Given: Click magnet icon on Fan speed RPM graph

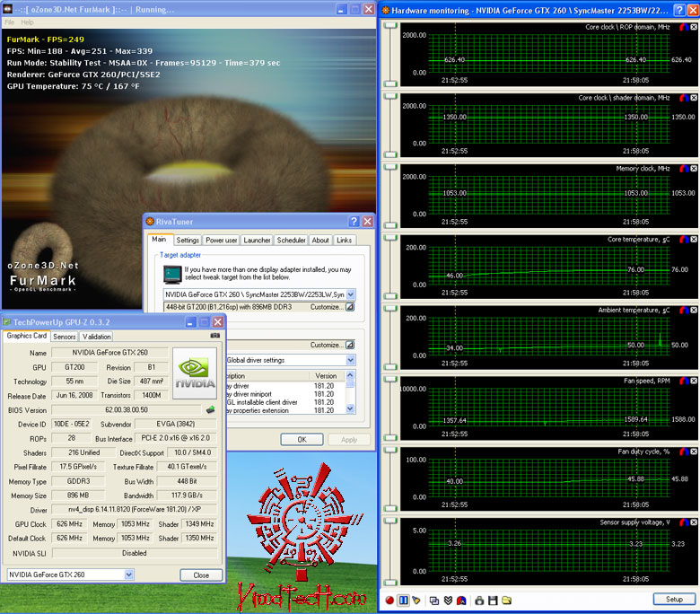Looking at the screenshot, I should point(684,381).
